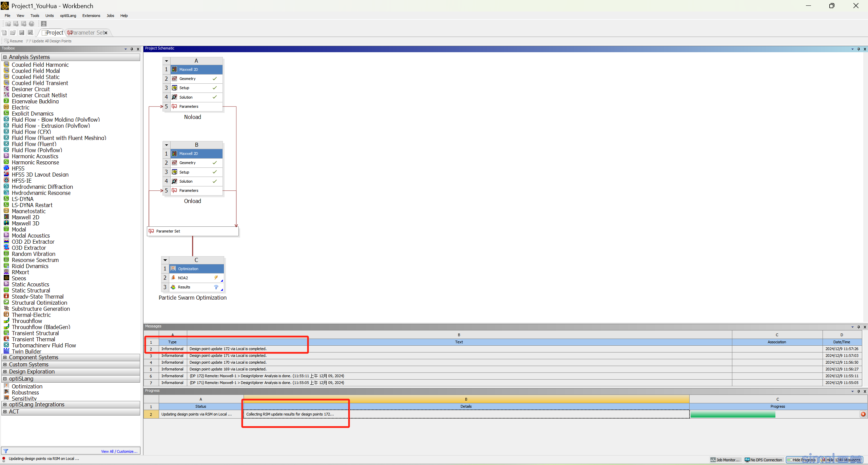This screenshot has height=465, width=868.
Task: Select the Optimization cell in system C
Action: click(x=196, y=269)
